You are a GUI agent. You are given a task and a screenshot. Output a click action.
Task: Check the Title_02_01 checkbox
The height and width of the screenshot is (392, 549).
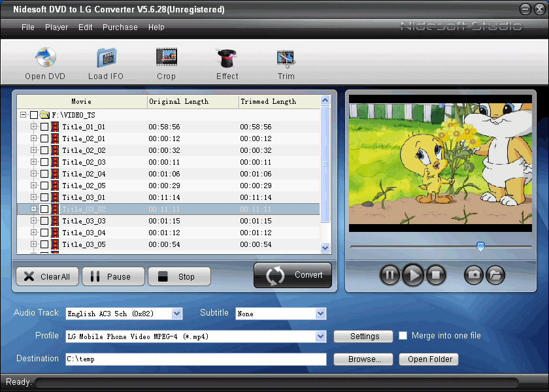(44, 139)
